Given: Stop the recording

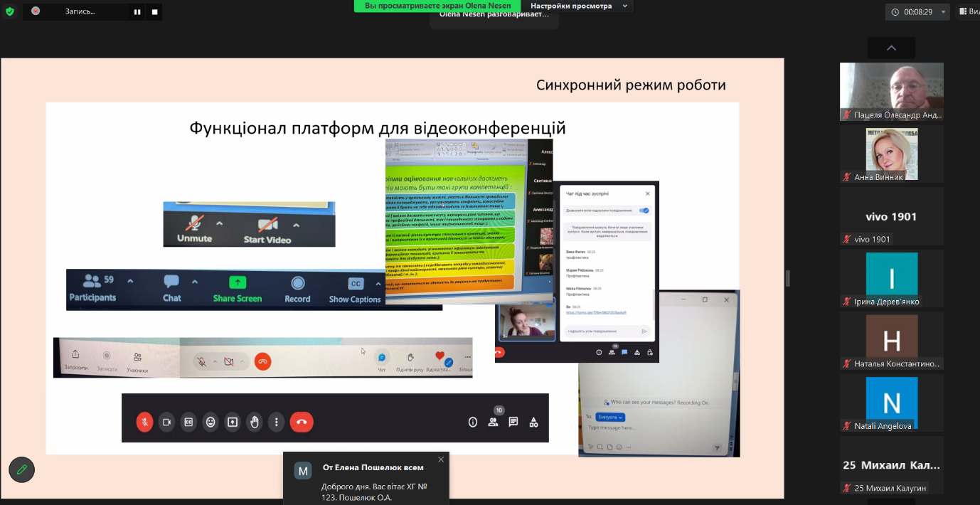Looking at the screenshot, I should [x=154, y=12].
